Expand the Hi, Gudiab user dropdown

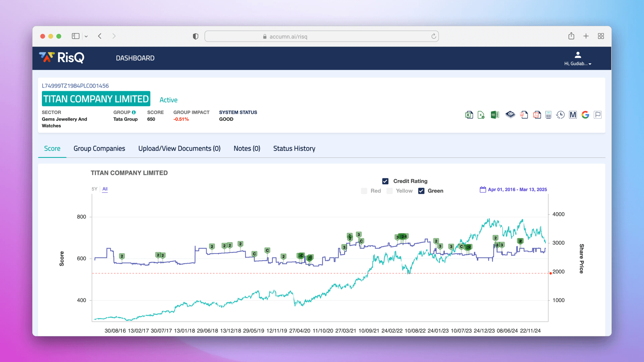[578, 64]
